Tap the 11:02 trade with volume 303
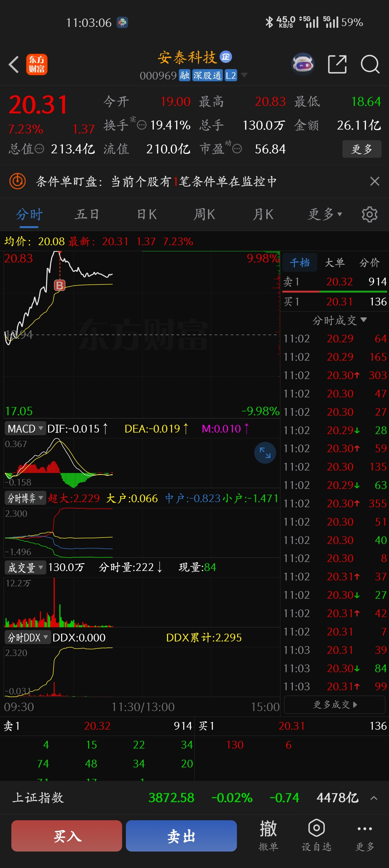Viewport: 389px width, 868px height. pos(335,375)
